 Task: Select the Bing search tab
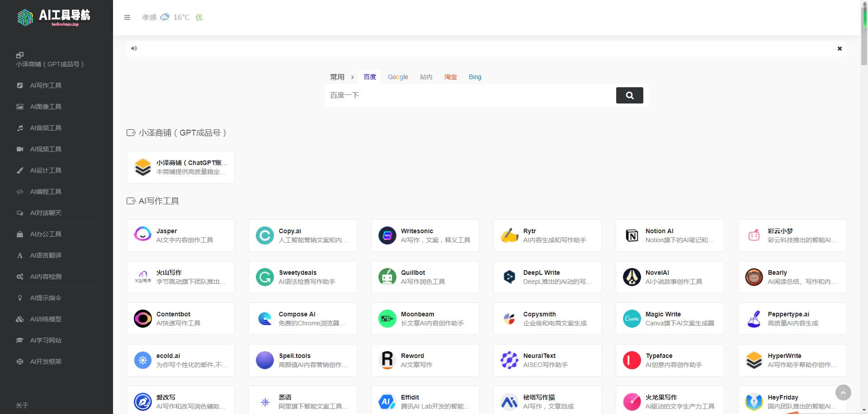click(475, 77)
